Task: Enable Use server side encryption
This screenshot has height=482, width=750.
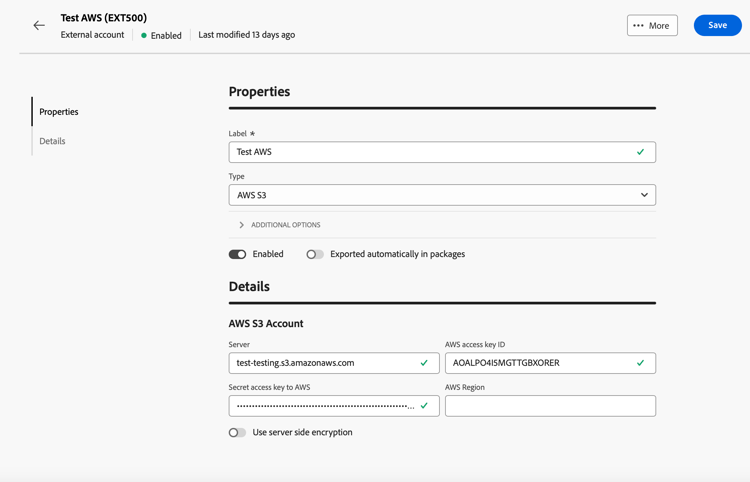Action: [237, 433]
